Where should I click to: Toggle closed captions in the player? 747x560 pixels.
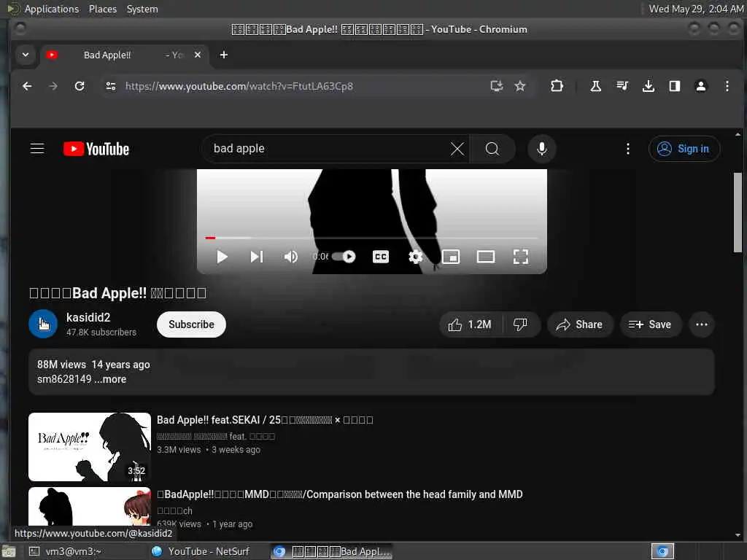[x=381, y=257]
